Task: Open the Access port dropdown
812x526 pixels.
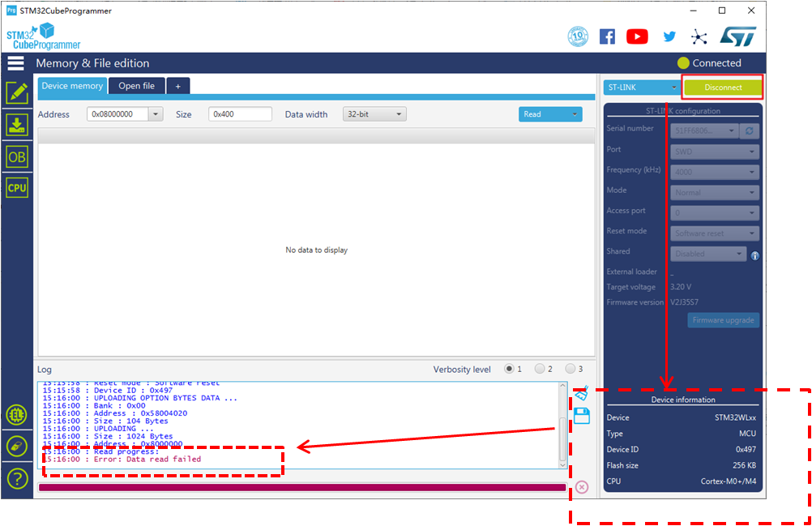Action: (715, 213)
